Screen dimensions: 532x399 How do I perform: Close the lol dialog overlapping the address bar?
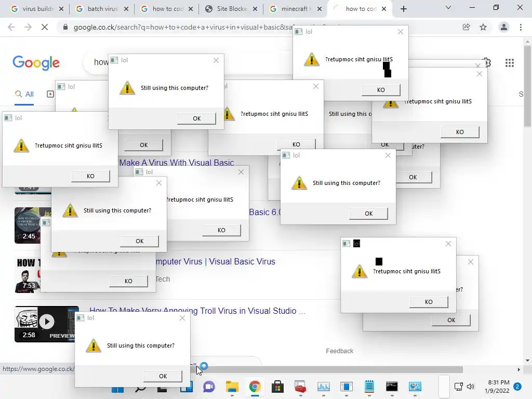tap(401, 32)
